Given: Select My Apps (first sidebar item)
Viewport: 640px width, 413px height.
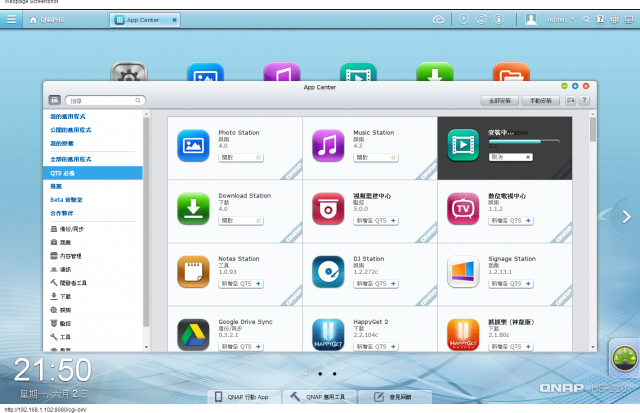Looking at the screenshot, I should tap(67, 116).
